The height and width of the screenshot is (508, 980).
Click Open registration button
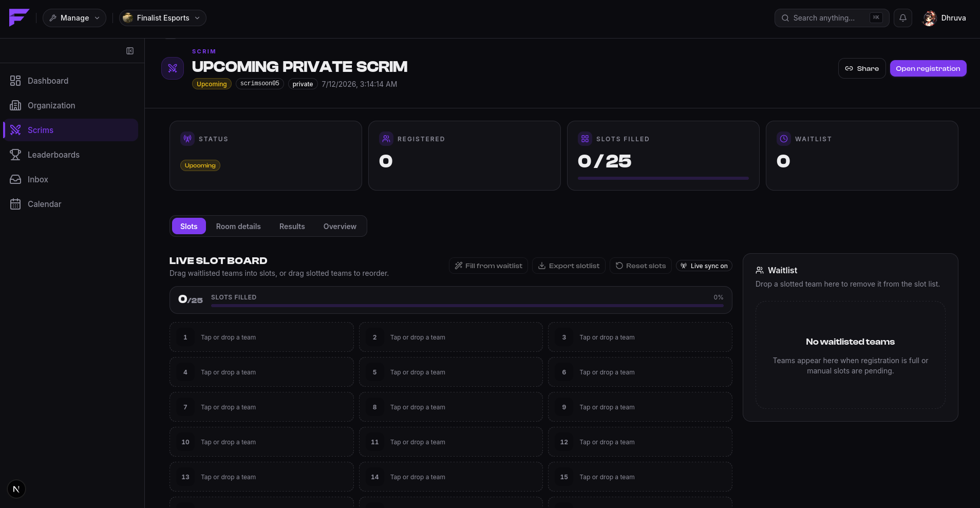point(928,68)
